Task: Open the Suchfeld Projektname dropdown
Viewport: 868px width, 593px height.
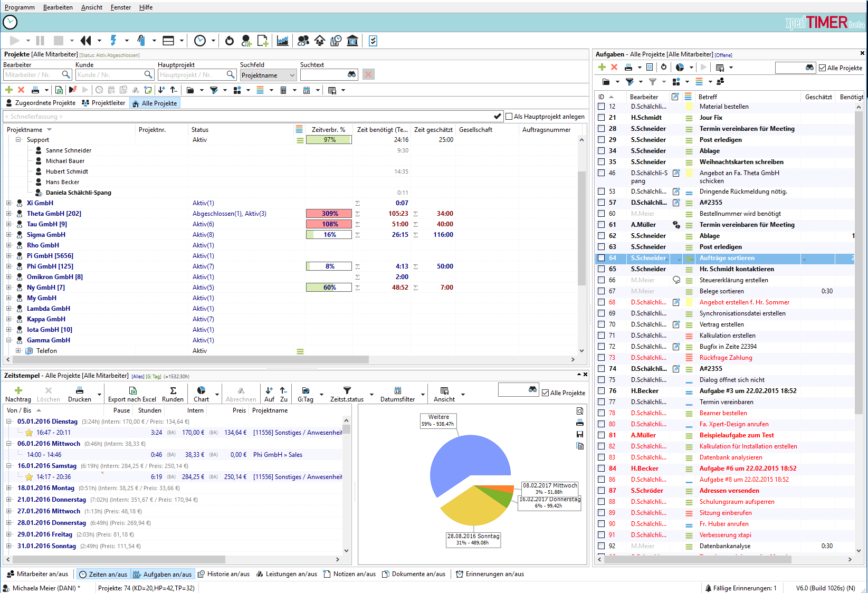Action: 268,75
